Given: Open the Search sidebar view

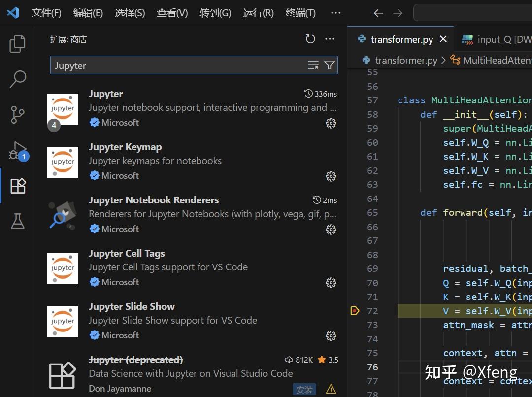Looking at the screenshot, I should [17, 79].
